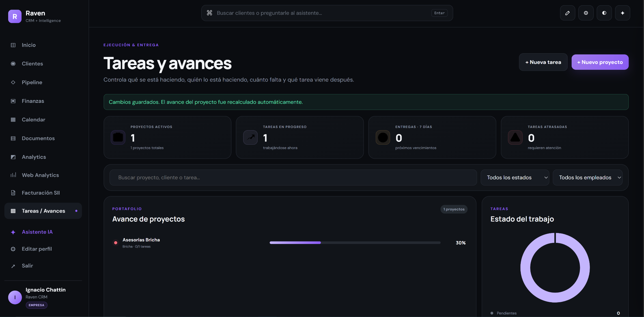The image size is (644, 317).
Task: Click the user avatar for Ignacio Chattin
Action: click(15, 298)
